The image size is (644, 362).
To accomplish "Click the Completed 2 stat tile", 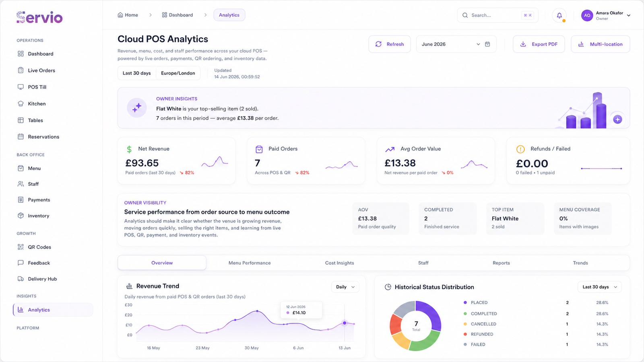I will (448, 218).
